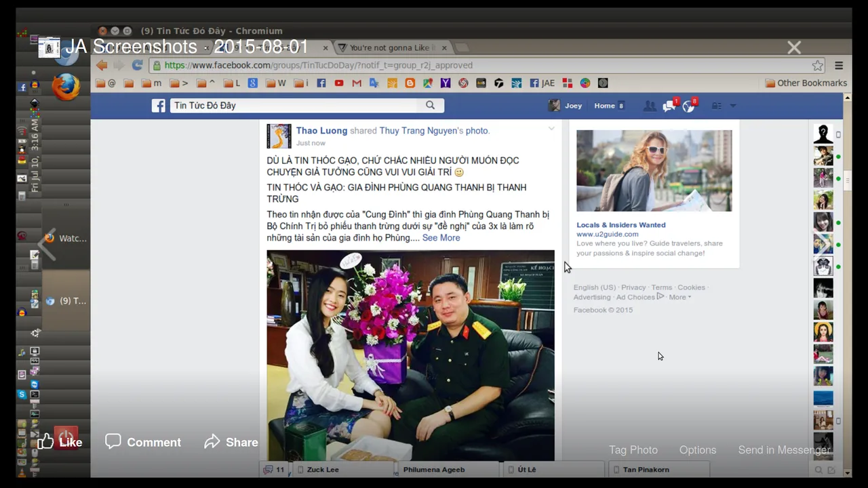
Task: Open the Tan Pinakorn chat tab
Action: click(x=659, y=469)
